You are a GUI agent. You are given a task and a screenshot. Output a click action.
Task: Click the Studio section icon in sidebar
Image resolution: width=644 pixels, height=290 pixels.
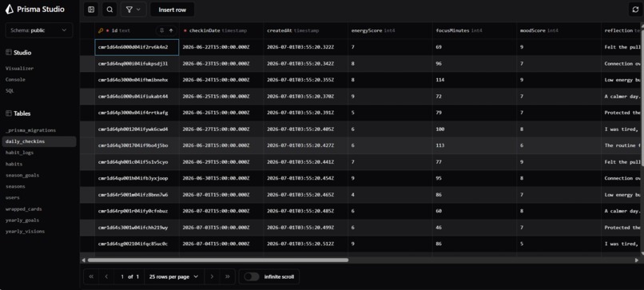coord(9,53)
